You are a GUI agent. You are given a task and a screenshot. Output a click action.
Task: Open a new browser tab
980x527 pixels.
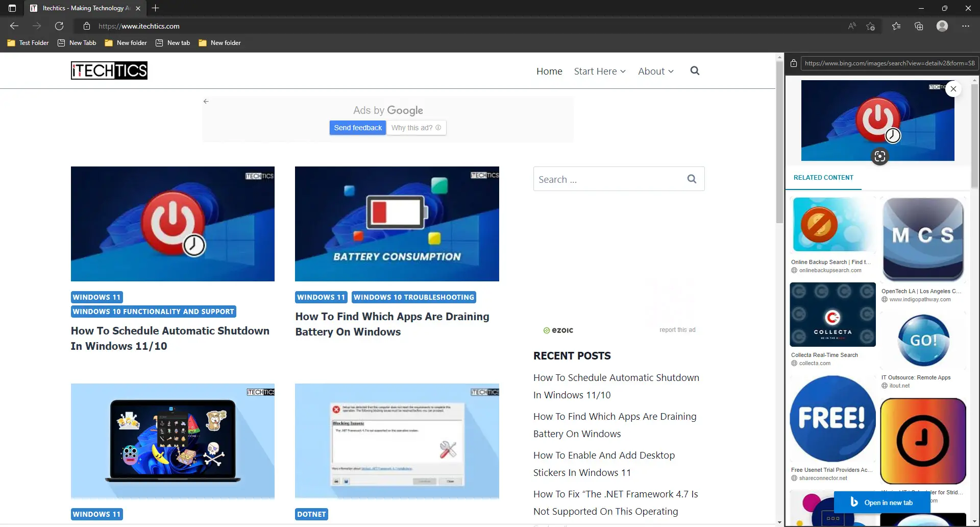click(156, 8)
